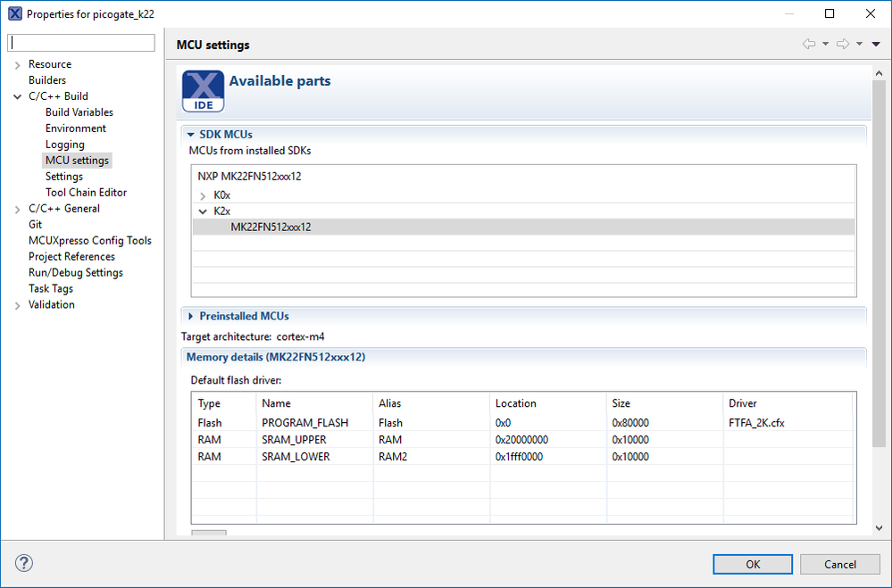This screenshot has width=892, height=588.
Task: Open Run/Debug Settings page
Action: [x=76, y=272]
